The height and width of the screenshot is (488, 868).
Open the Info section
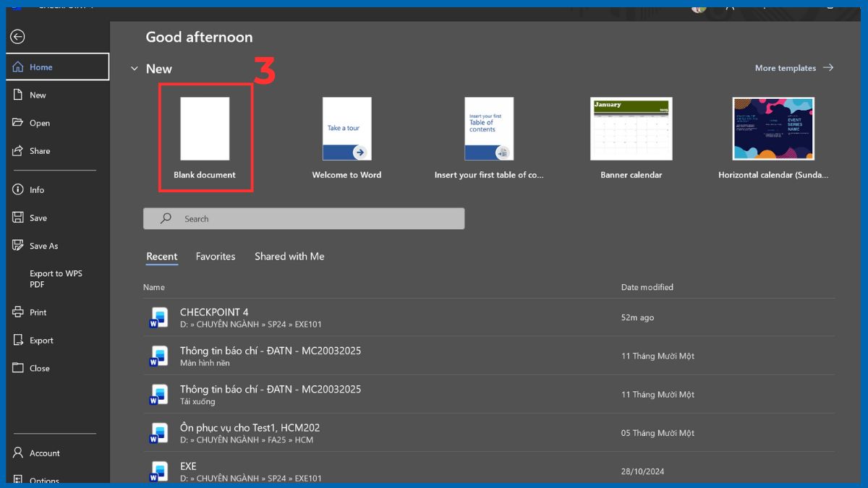coord(36,190)
